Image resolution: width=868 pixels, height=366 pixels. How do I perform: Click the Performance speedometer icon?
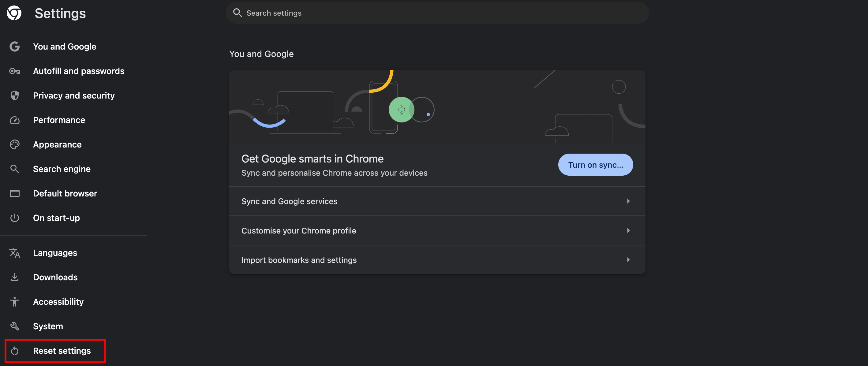(14, 120)
